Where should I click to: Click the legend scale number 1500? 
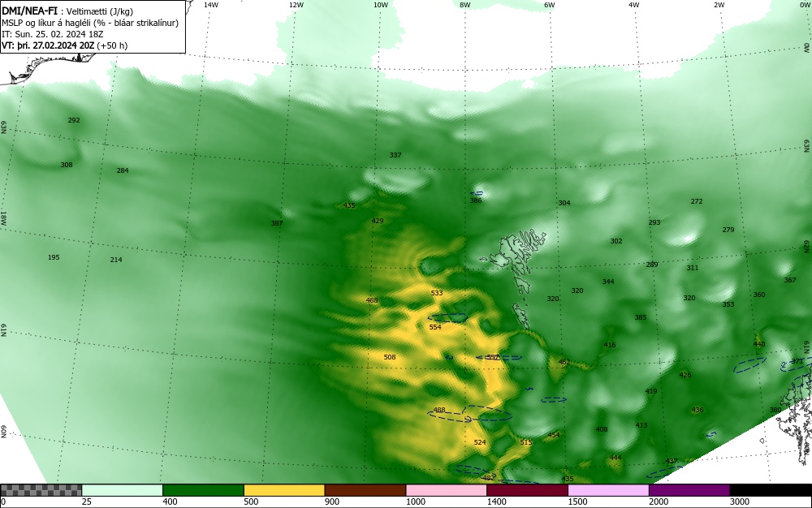(x=577, y=502)
